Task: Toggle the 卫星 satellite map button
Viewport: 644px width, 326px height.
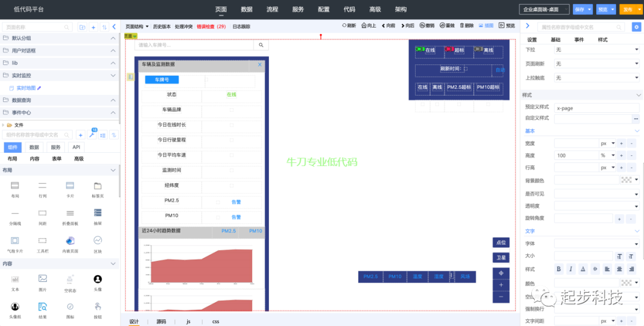Action: [501, 258]
